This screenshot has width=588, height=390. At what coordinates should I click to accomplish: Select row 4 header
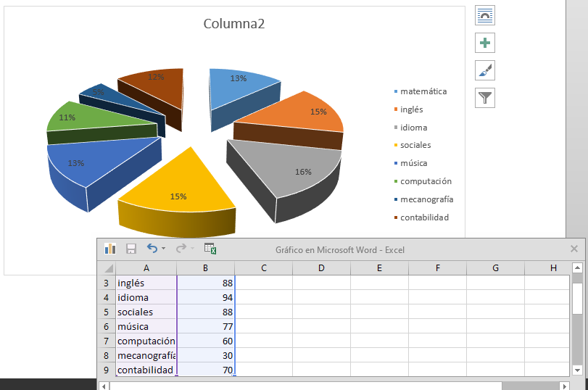(107, 298)
